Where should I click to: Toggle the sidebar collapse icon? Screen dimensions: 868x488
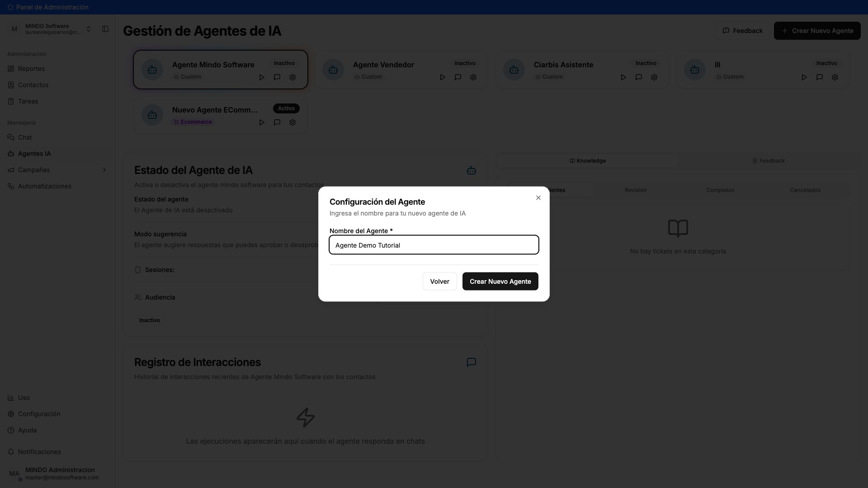(105, 29)
